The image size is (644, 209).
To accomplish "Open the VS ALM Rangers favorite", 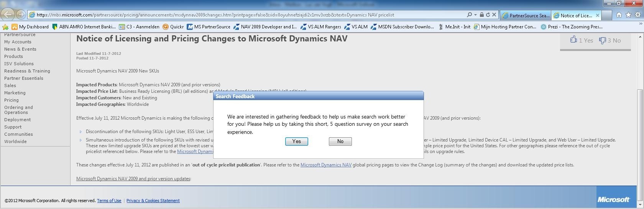I will (x=321, y=27).
